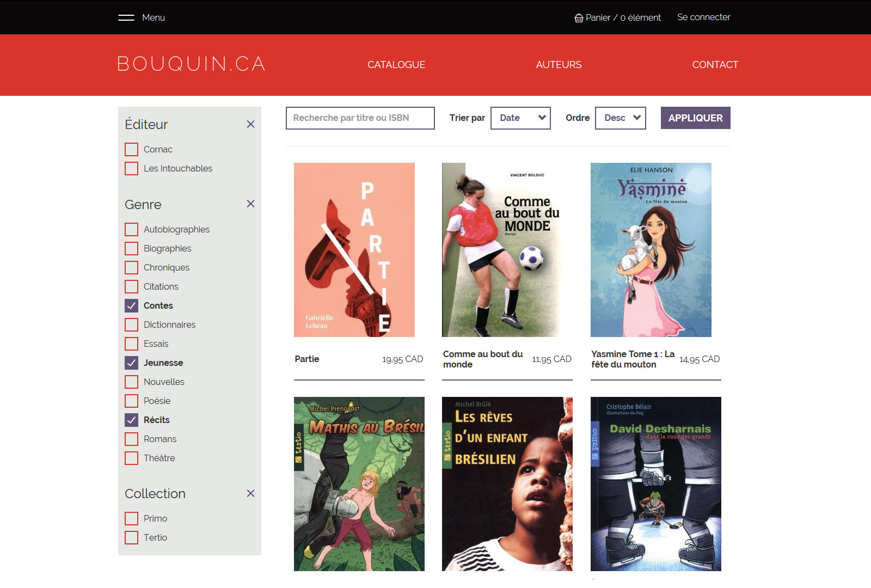Image resolution: width=871 pixels, height=588 pixels.
Task: Go to the CATALOGUE page
Action: (x=396, y=65)
